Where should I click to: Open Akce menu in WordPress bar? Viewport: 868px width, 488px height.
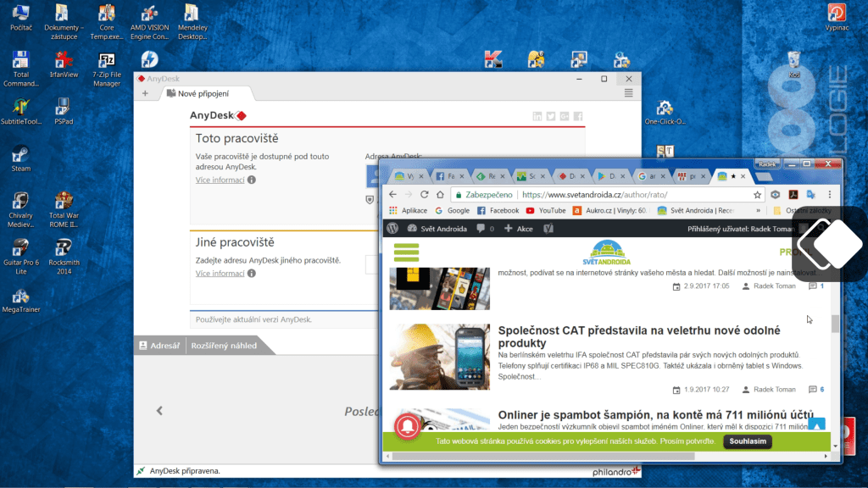(518, 229)
